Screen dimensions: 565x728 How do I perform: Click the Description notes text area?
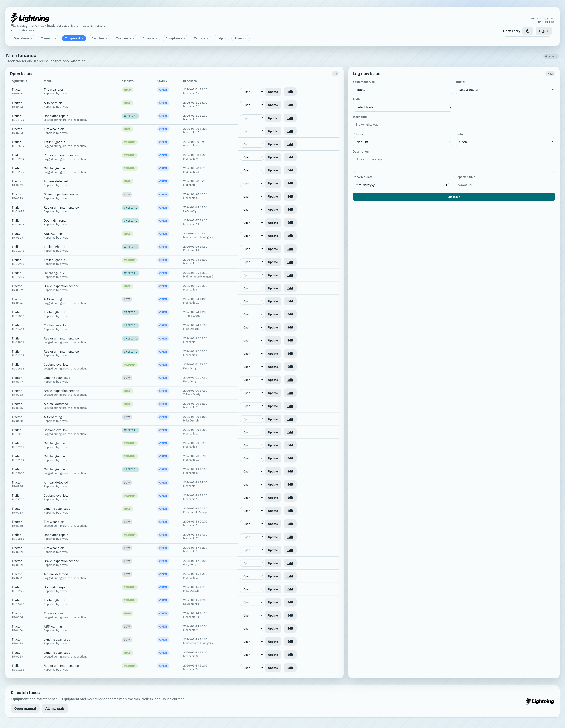click(454, 163)
